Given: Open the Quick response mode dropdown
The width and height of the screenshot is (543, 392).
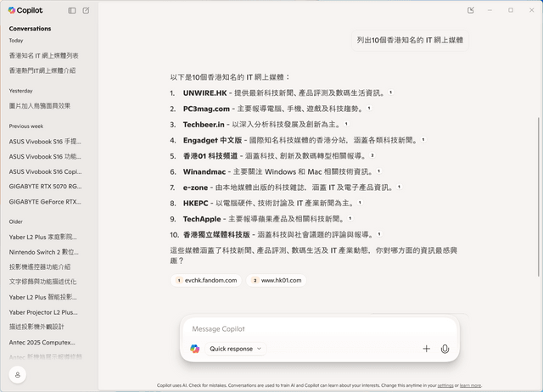Looking at the screenshot, I should click(x=236, y=349).
